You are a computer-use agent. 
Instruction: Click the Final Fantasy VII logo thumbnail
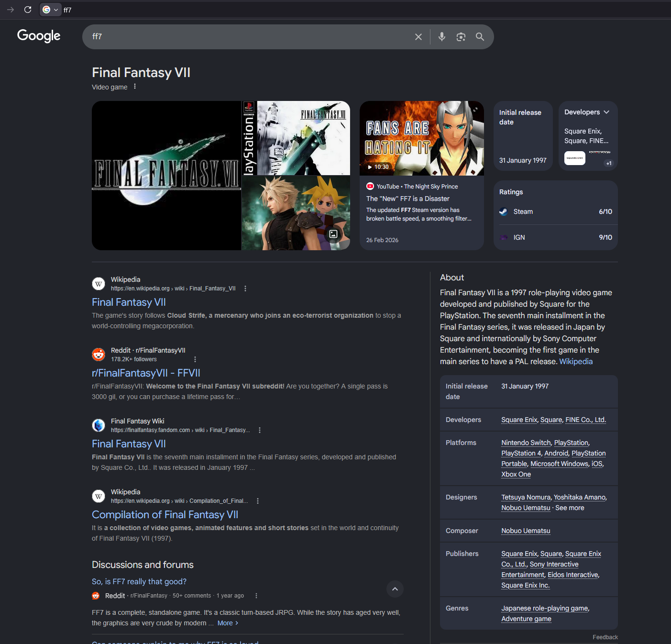coord(166,176)
